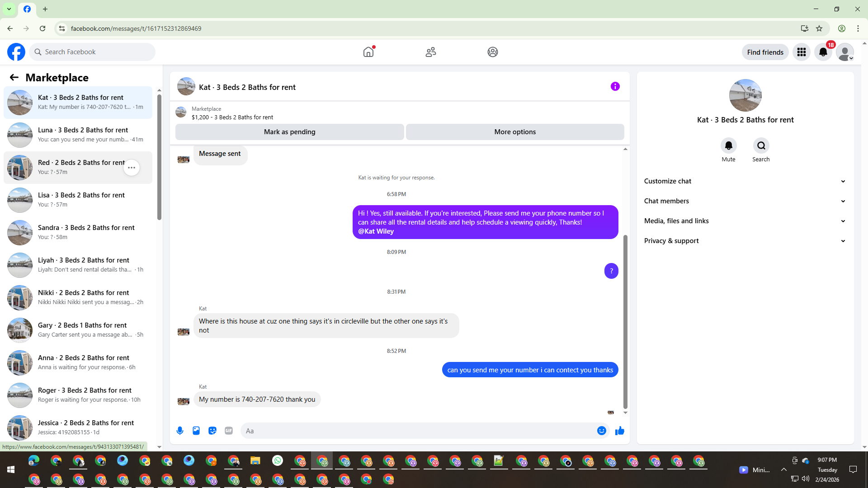Attach a photo using image icon
This screenshot has width=868, height=488.
click(x=196, y=431)
